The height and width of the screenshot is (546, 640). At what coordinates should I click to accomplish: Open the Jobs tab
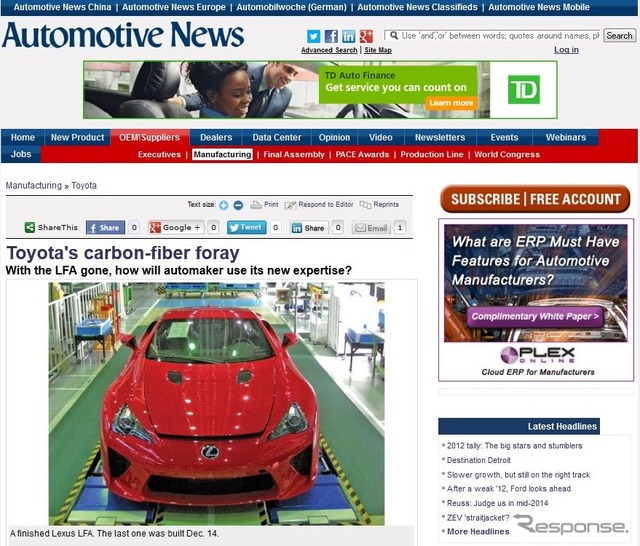tap(21, 154)
